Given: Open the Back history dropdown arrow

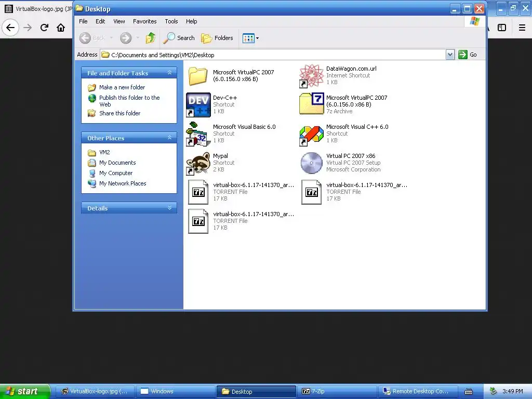Looking at the screenshot, I should point(111,38).
